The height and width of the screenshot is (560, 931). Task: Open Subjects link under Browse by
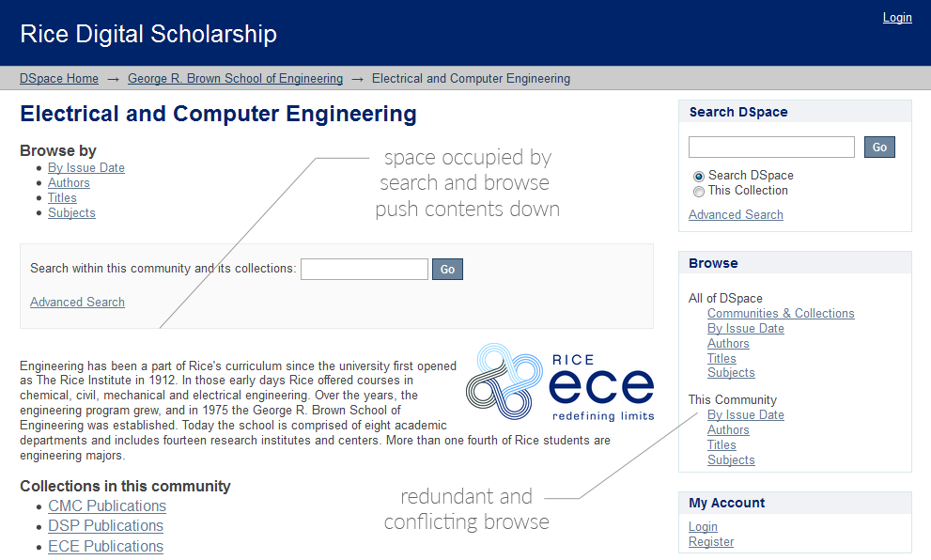(x=71, y=212)
